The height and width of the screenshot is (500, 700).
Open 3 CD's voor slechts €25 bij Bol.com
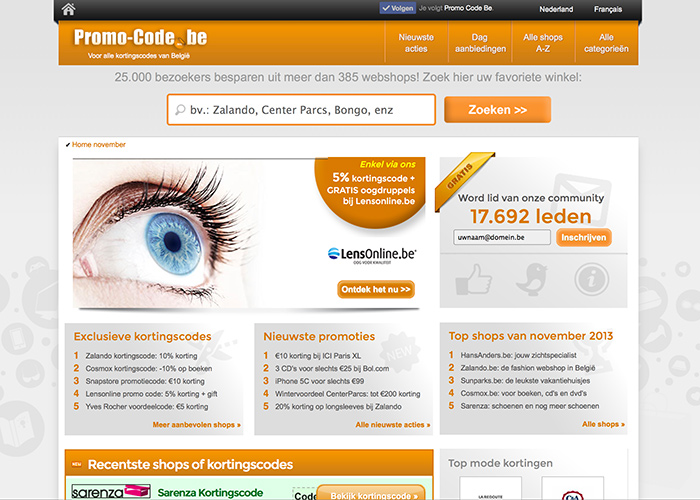[332, 368]
